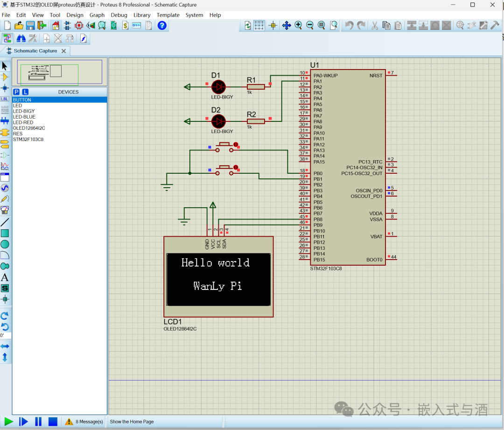
Task: Select the Terminals Mode tool
Action: coord(6,144)
